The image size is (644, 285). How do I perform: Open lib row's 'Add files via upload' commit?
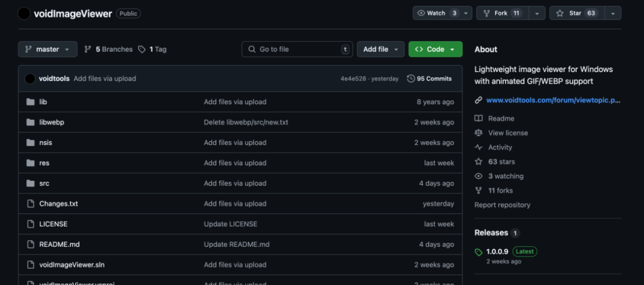[x=236, y=102]
